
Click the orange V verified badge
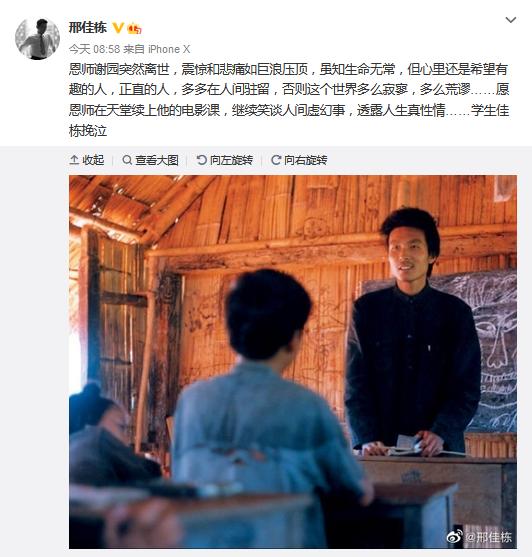[118, 28]
